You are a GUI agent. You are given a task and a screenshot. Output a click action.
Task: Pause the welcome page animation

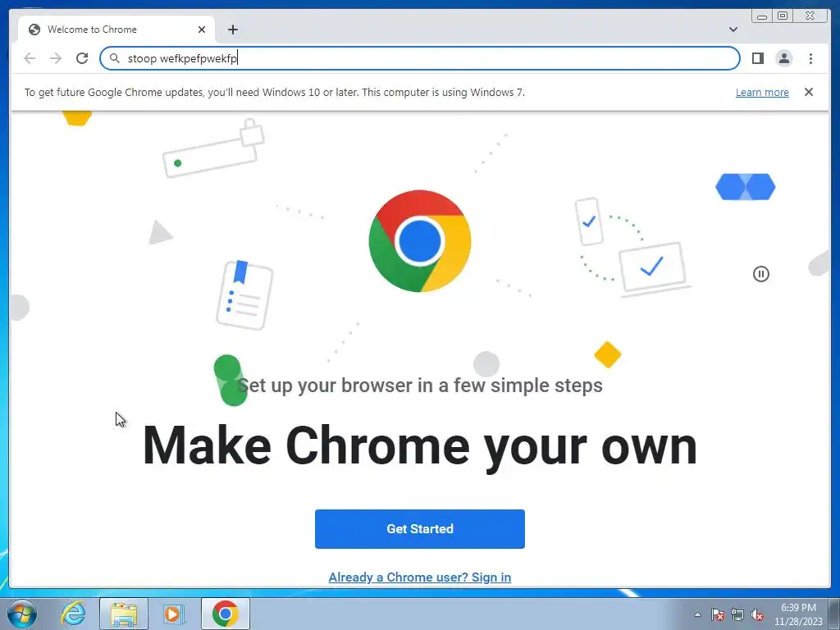760,274
